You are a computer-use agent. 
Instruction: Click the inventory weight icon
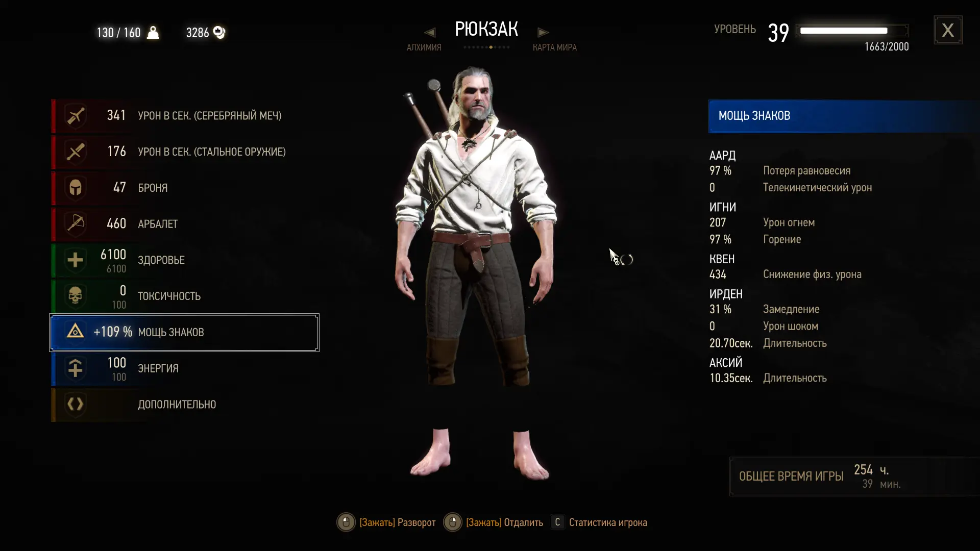pos(153,32)
